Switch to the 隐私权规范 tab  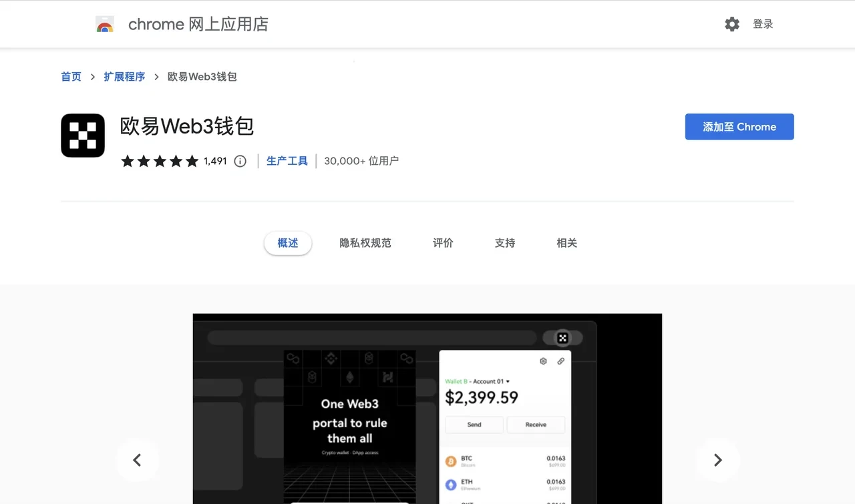tap(365, 243)
